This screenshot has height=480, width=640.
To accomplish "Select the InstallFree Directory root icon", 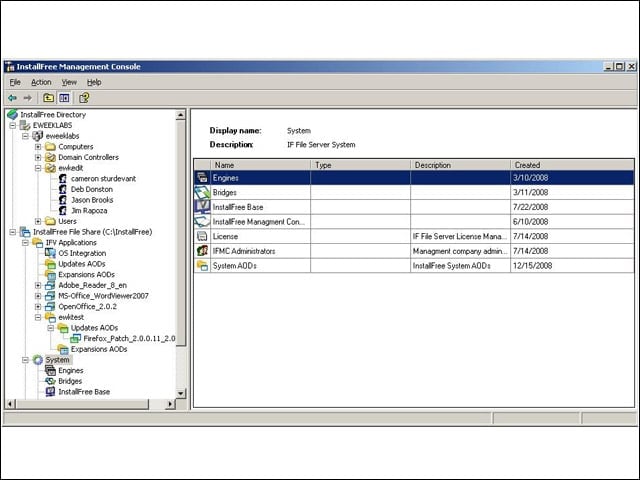I will 13,115.
